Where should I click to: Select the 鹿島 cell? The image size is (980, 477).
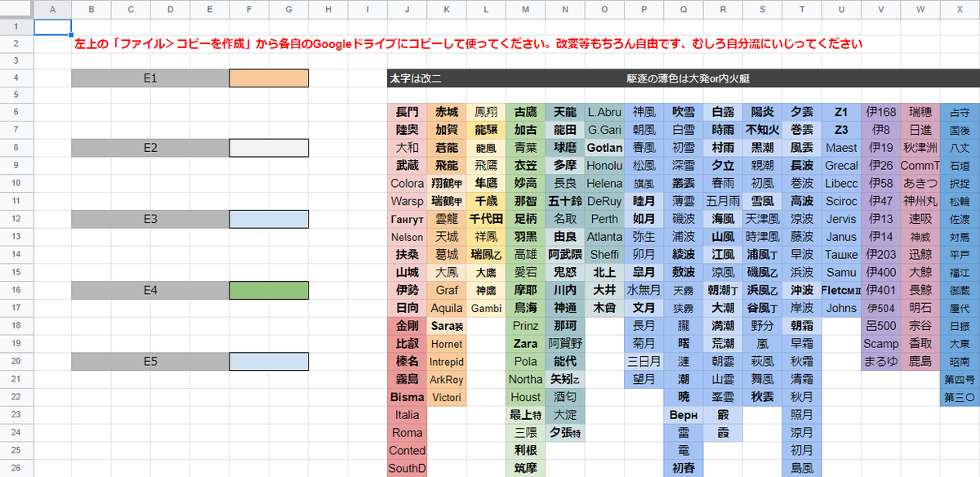point(920,361)
